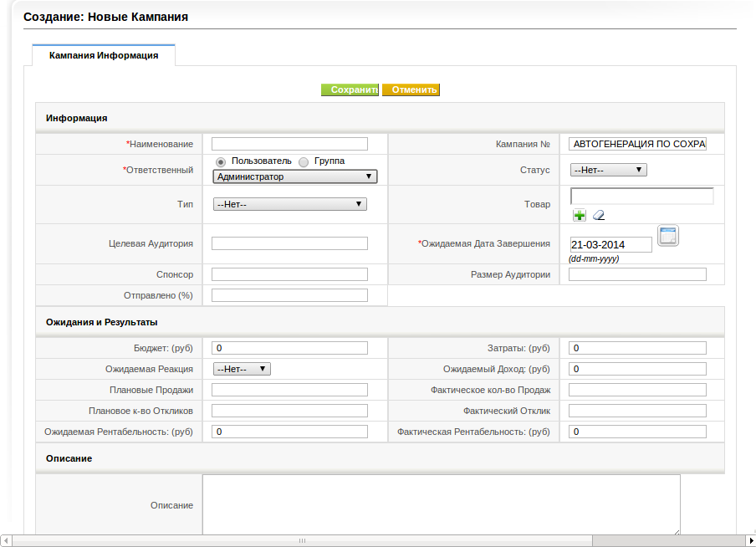
Task: Focus the Фактическая Рентабельность: (руб) field
Action: coord(637,432)
